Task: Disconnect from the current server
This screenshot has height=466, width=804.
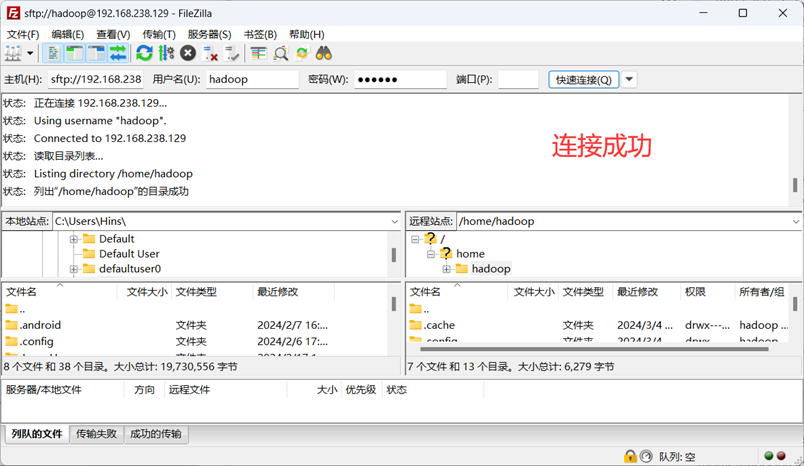Action: point(210,53)
